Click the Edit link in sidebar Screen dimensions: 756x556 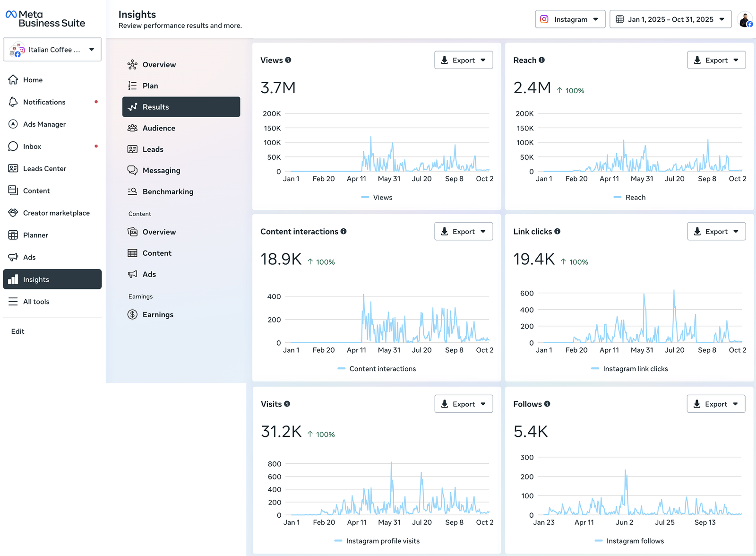[18, 331]
